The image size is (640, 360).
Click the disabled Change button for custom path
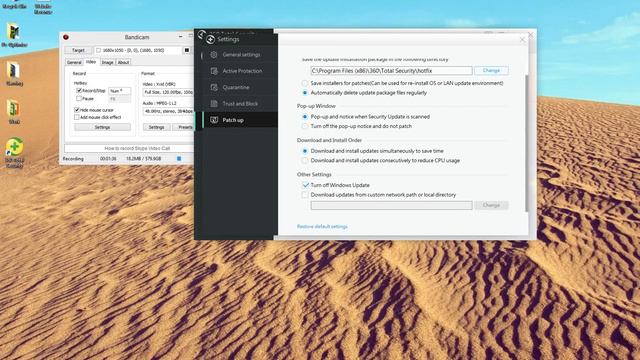tap(491, 205)
